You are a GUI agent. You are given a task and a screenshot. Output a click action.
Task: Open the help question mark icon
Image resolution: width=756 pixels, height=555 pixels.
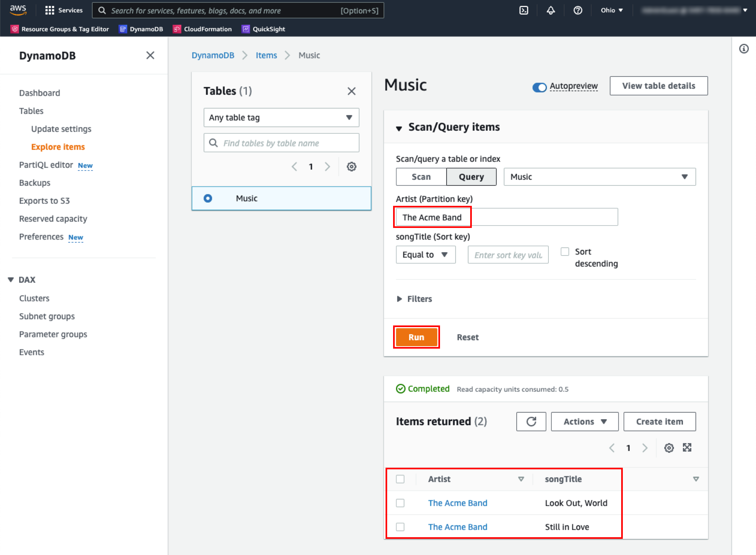(x=578, y=11)
